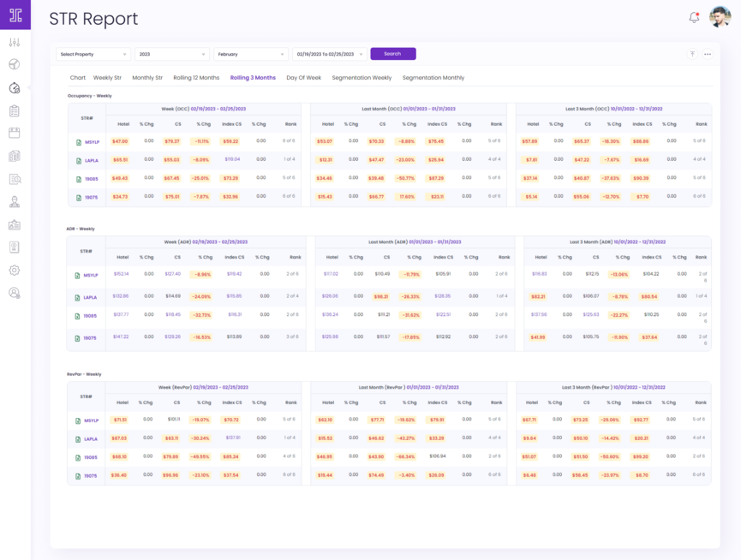The width and height of the screenshot is (741, 560).
Task: Switch to the Weekly Str tab
Action: [107, 78]
